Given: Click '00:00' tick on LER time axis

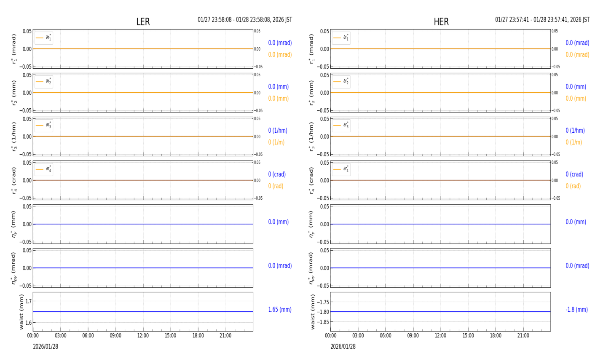Looking at the screenshot, I should tap(33, 336).
